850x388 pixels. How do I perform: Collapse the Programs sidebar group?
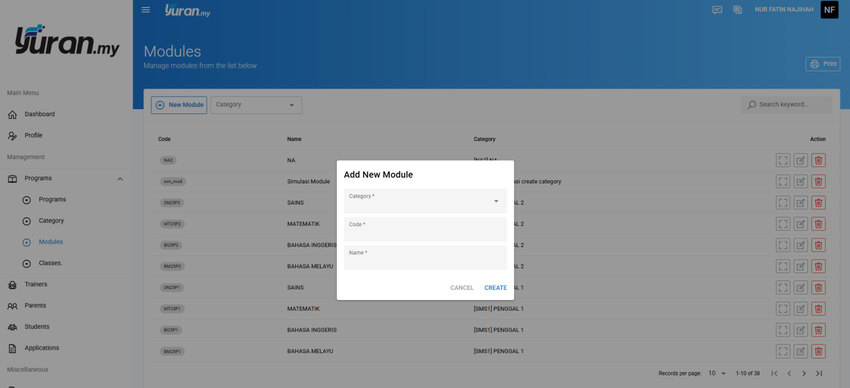pyautogui.click(x=120, y=179)
